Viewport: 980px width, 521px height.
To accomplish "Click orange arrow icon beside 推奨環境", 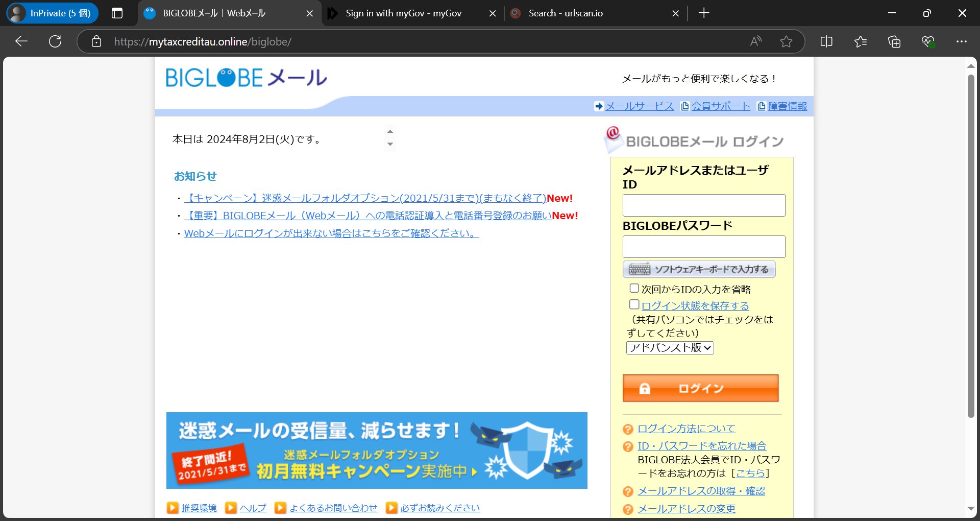I will [173, 508].
